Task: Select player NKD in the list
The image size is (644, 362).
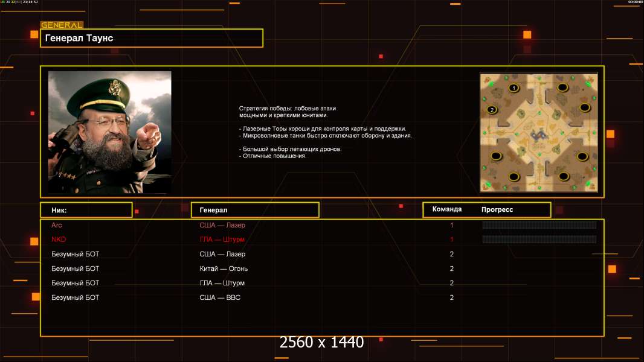Action: (x=58, y=240)
